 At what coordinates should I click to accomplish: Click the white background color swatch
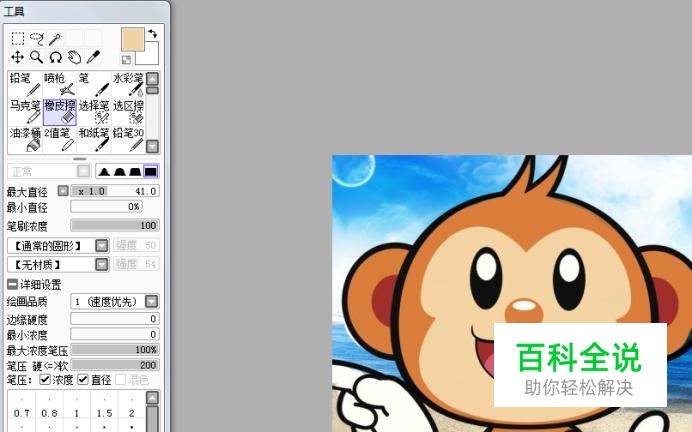[150, 55]
